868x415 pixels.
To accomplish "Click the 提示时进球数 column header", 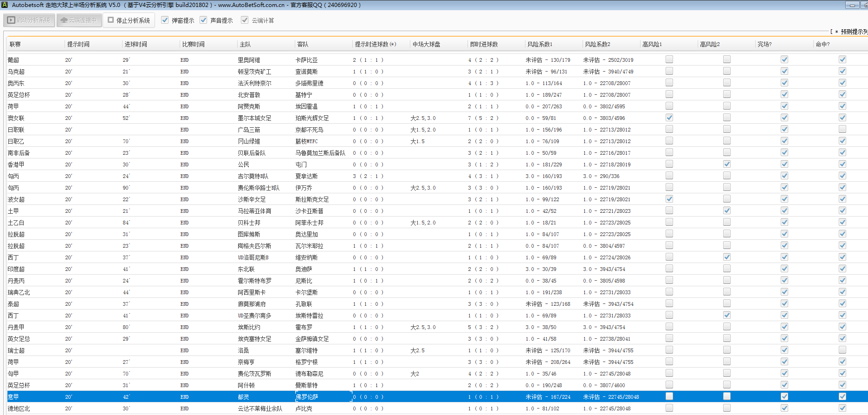I will (375, 44).
